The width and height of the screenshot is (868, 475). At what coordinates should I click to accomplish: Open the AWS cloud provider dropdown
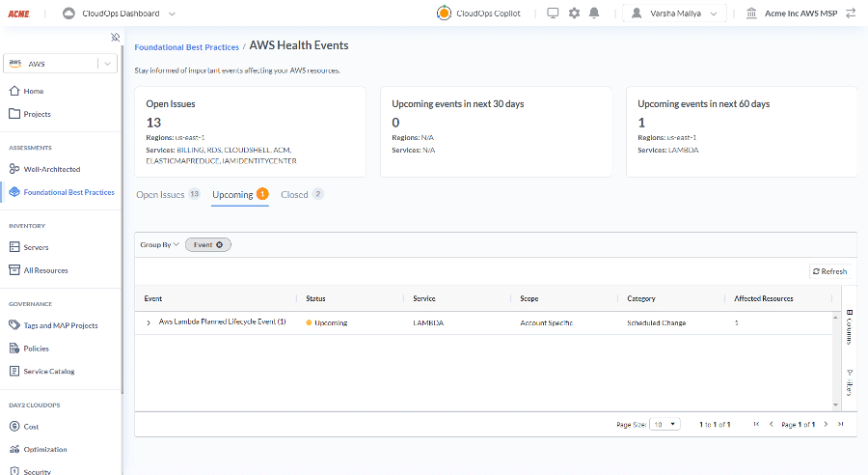[61, 64]
